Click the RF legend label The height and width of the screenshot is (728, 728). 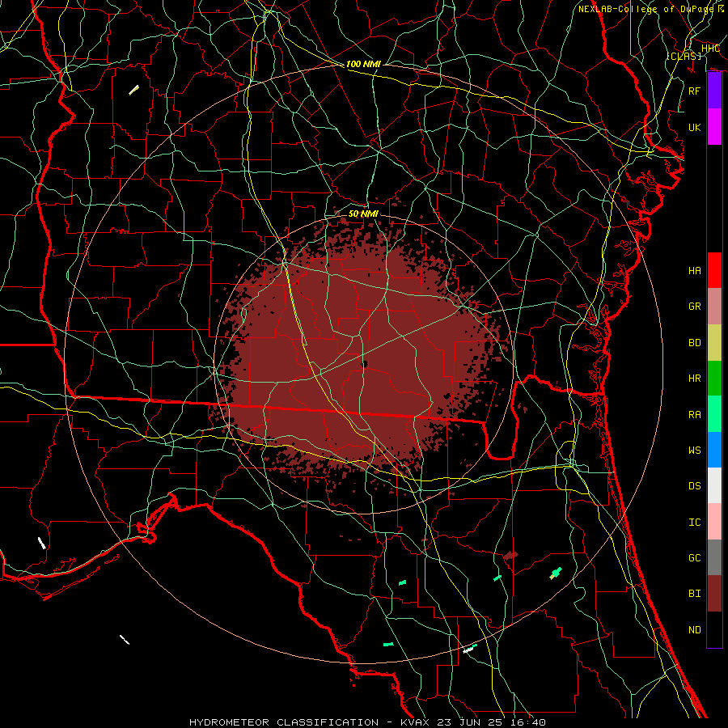(694, 91)
